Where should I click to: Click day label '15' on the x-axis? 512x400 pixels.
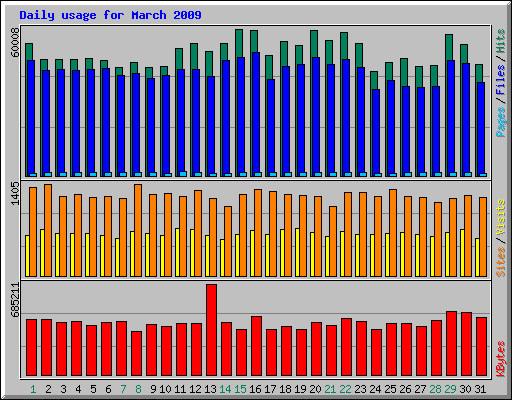240,389
